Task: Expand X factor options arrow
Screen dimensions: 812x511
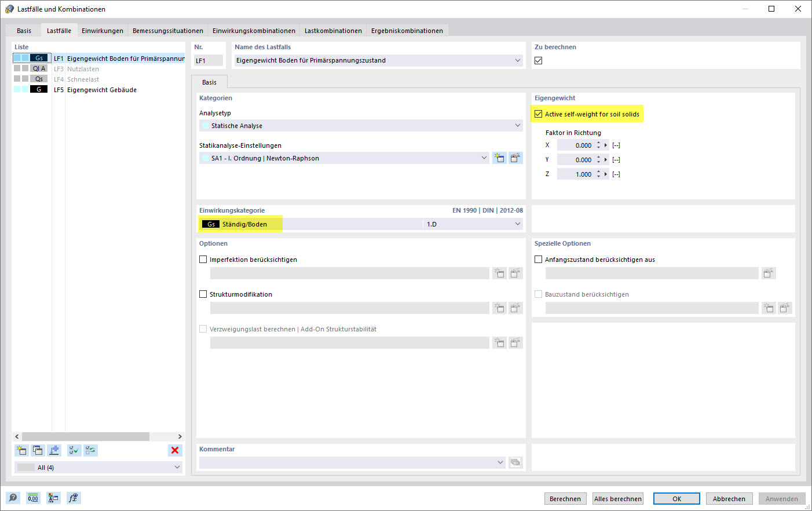Action: point(606,145)
